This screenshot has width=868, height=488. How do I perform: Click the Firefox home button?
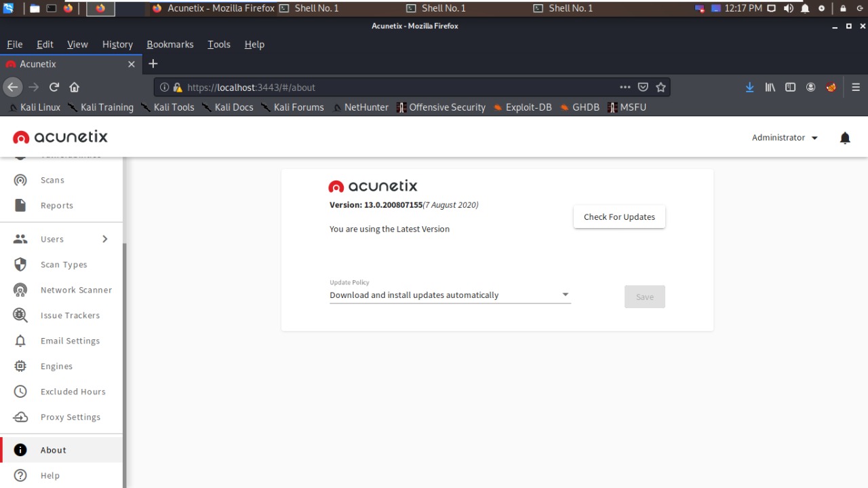[x=75, y=87]
